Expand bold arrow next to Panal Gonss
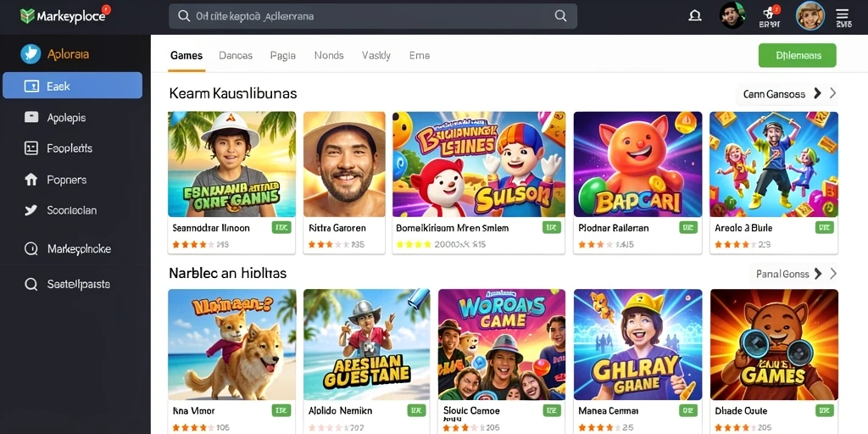The height and width of the screenshot is (434, 868). [818, 274]
